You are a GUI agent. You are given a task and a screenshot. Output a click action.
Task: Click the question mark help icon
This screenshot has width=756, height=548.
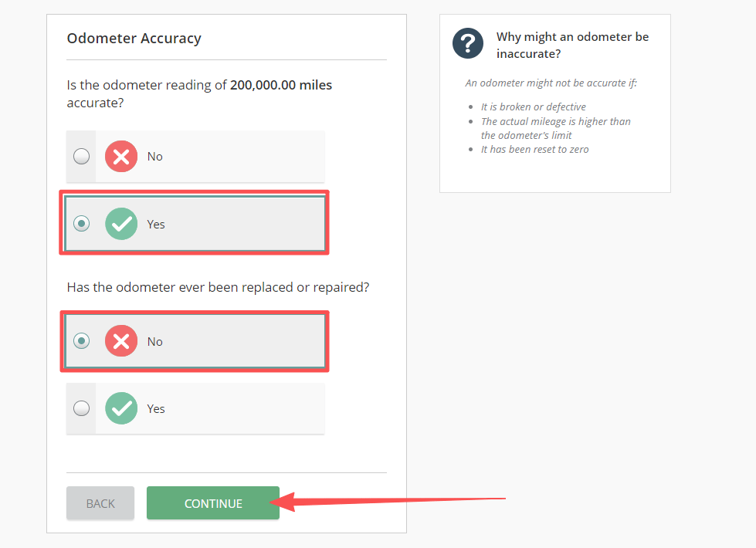click(x=468, y=44)
